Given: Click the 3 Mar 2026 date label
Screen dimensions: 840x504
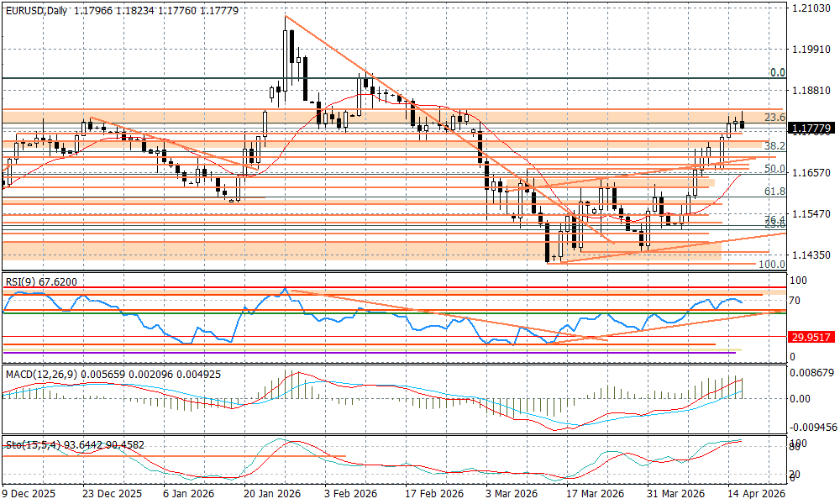Looking at the screenshot, I should (x=512, y=495).
